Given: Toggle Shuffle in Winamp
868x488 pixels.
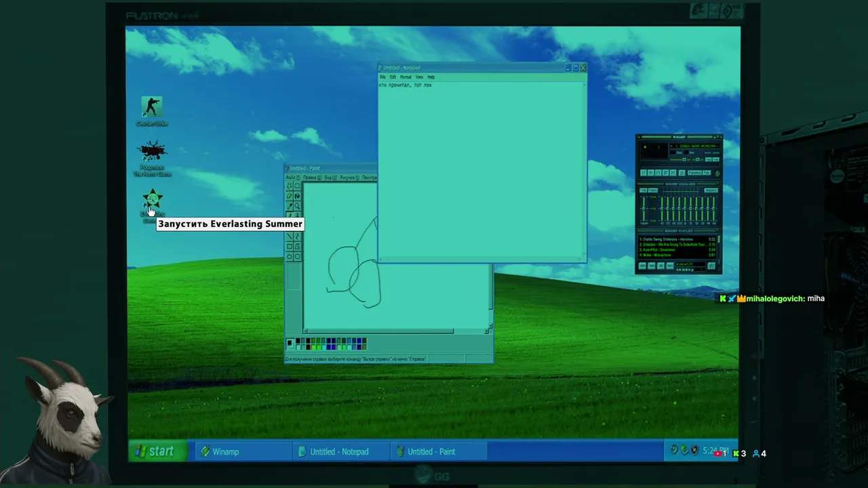Looking at the screenshot, I should (694, 173).
